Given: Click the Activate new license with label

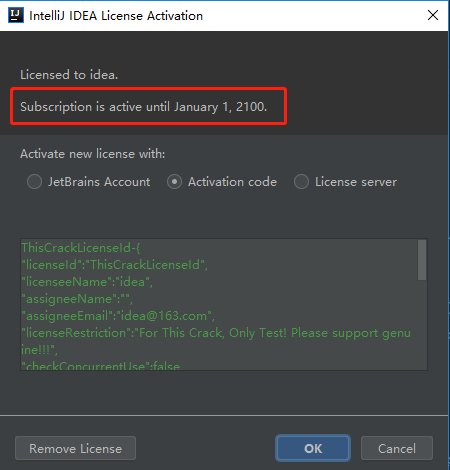Looking at the screenshot, I should coord(93,154).
